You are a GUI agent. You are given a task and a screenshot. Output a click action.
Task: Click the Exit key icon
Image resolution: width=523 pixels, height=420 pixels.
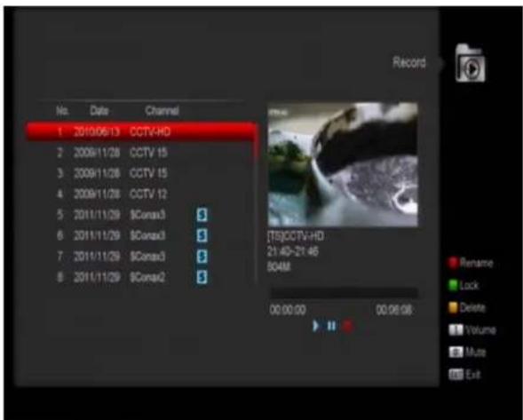456,375
